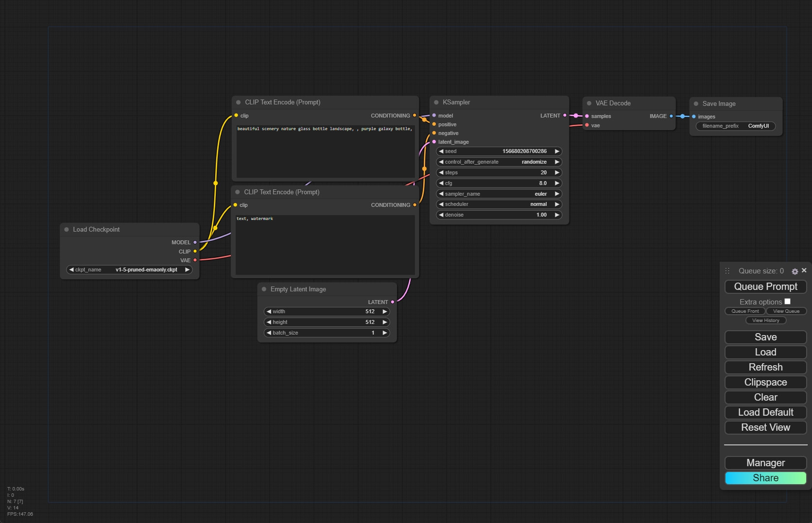This screenshot has height=523, width=812.
Task: Close the queue menu panel
Action: point(804,270)
